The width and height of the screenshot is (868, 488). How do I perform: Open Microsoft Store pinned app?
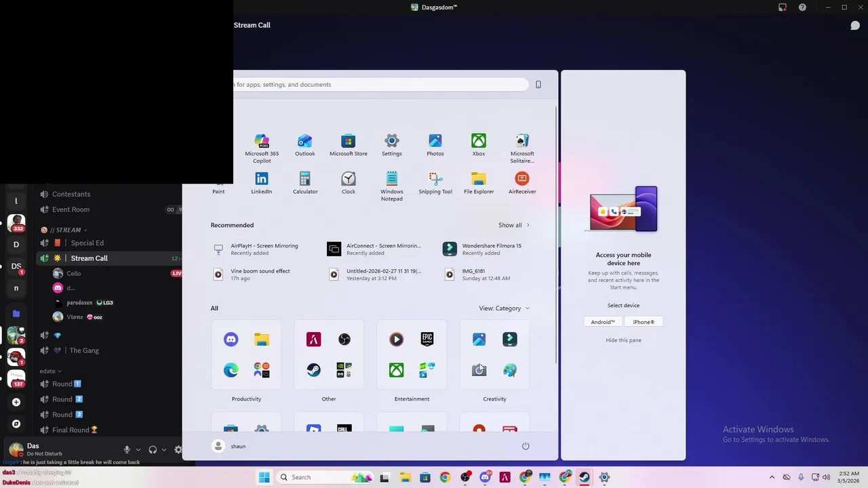[349, 145]
